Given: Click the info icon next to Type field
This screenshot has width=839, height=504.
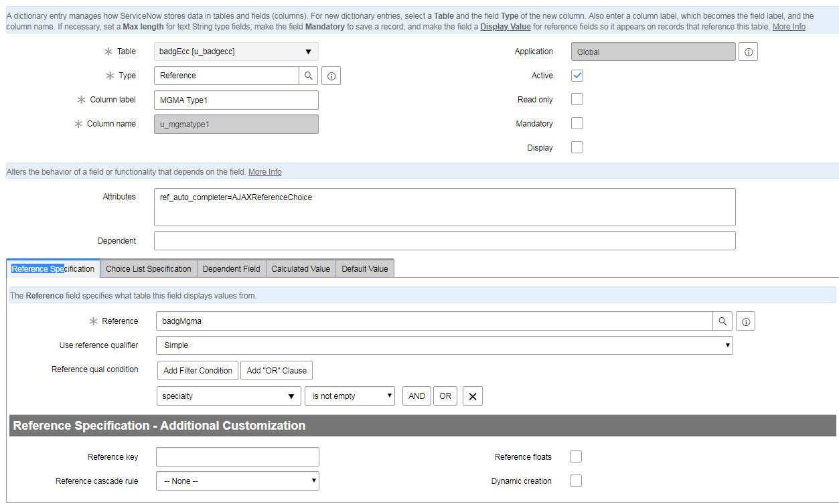Looking at the screenshot, I should point(331,76).
